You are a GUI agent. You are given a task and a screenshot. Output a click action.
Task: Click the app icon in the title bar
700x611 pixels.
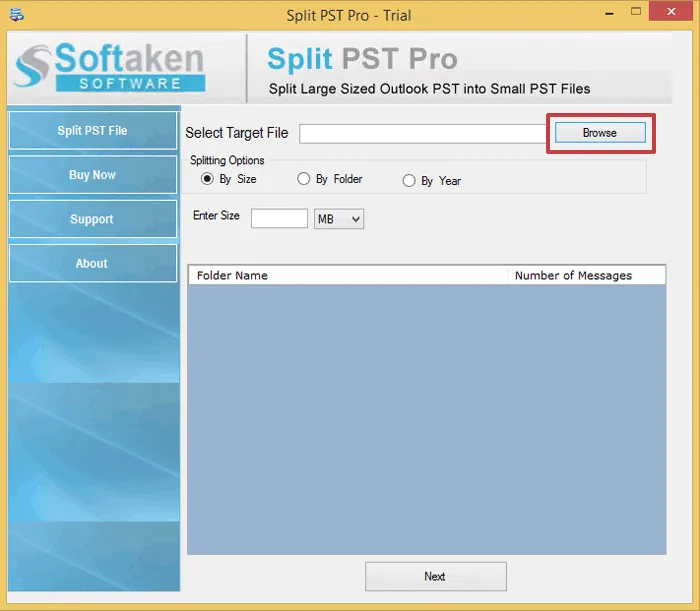point(17,15)
